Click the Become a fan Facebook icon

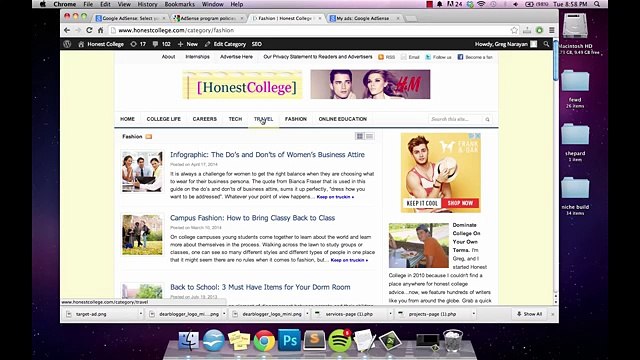460,57
